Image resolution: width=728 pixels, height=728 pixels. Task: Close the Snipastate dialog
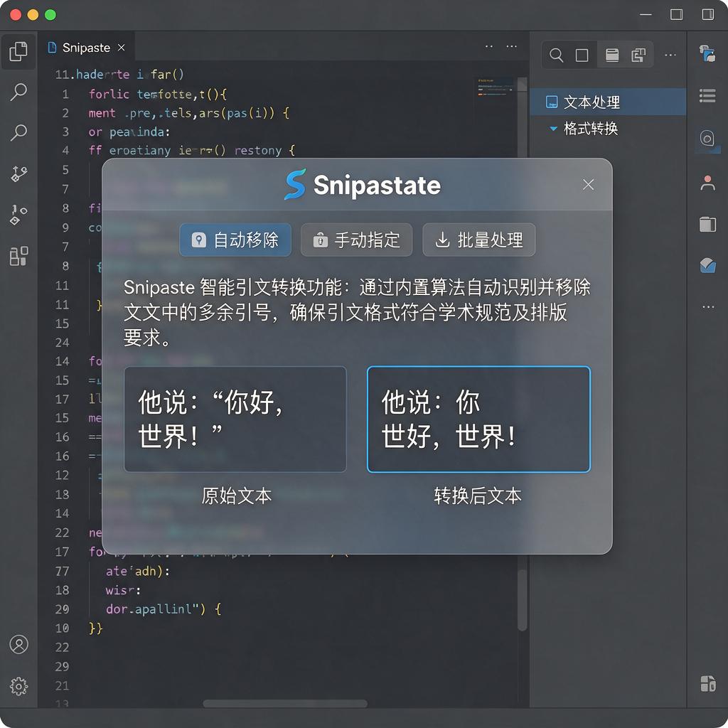coord(588,185)
